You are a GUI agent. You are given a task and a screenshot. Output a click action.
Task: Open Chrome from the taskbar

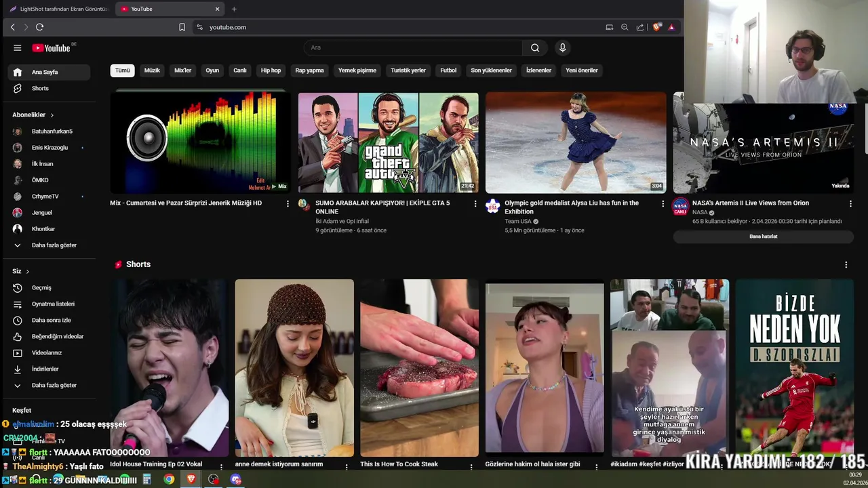(x=169, y=479)
